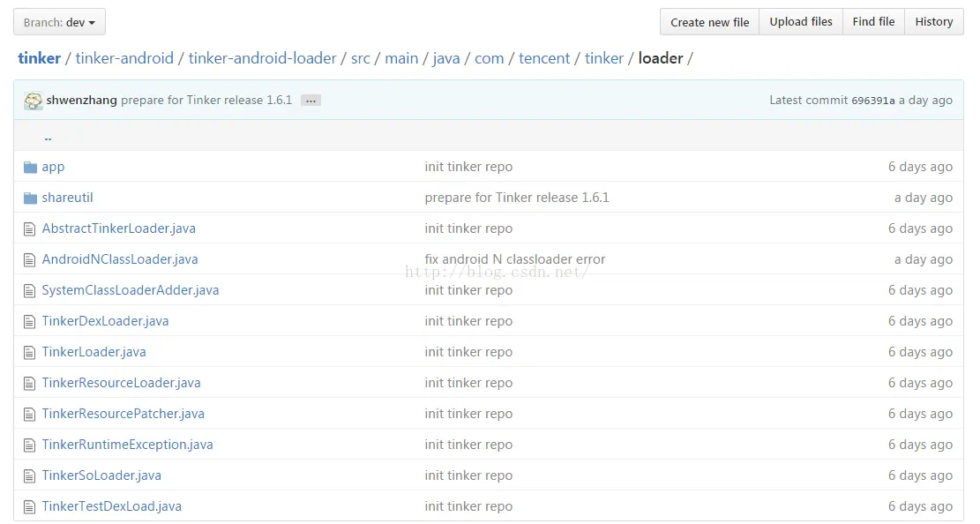Expand commit message ellipsis button

[310, 101]
